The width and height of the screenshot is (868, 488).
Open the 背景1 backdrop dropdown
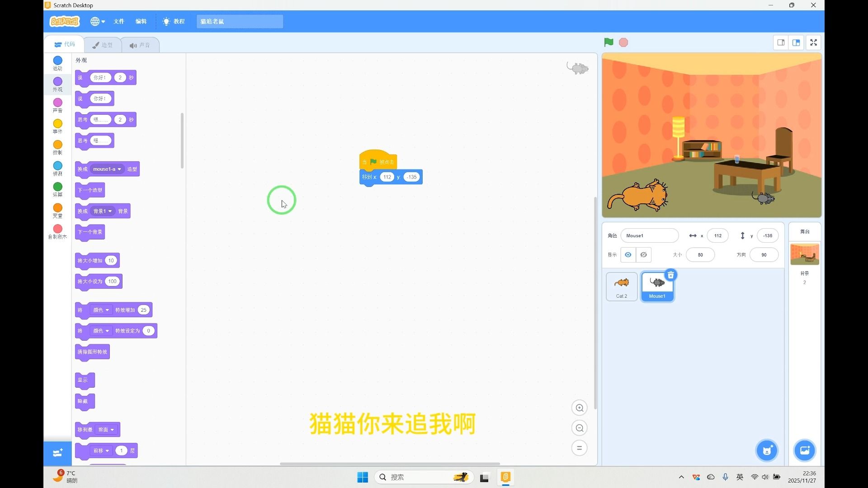103,211
